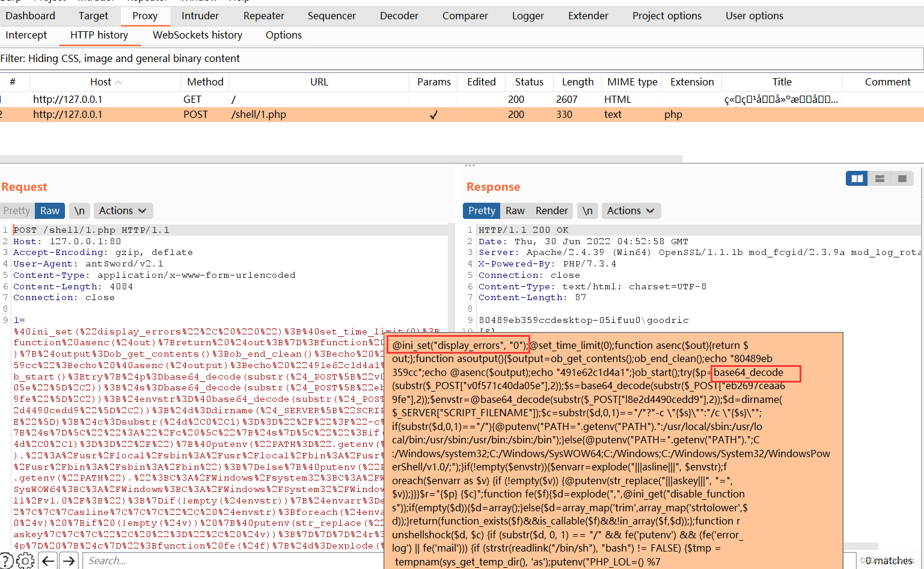924x569 pixels.
Task: Switch to the Repeater tab
Action: 264,16
